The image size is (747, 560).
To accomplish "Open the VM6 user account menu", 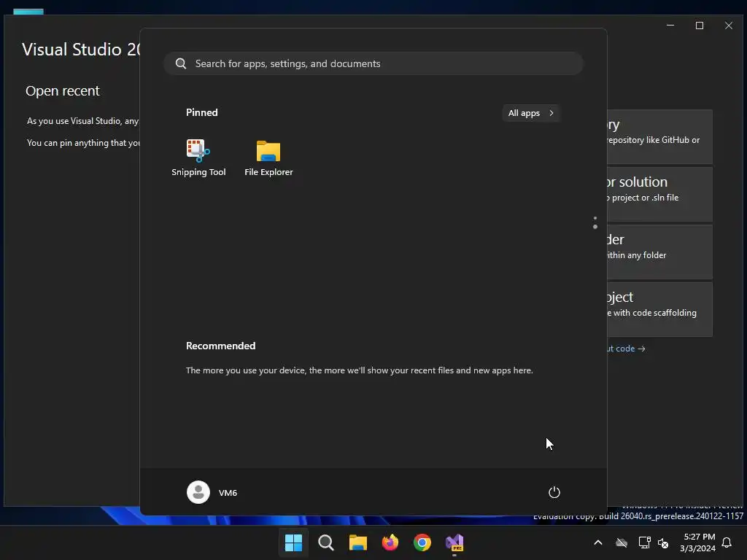I will coord(212,492).
